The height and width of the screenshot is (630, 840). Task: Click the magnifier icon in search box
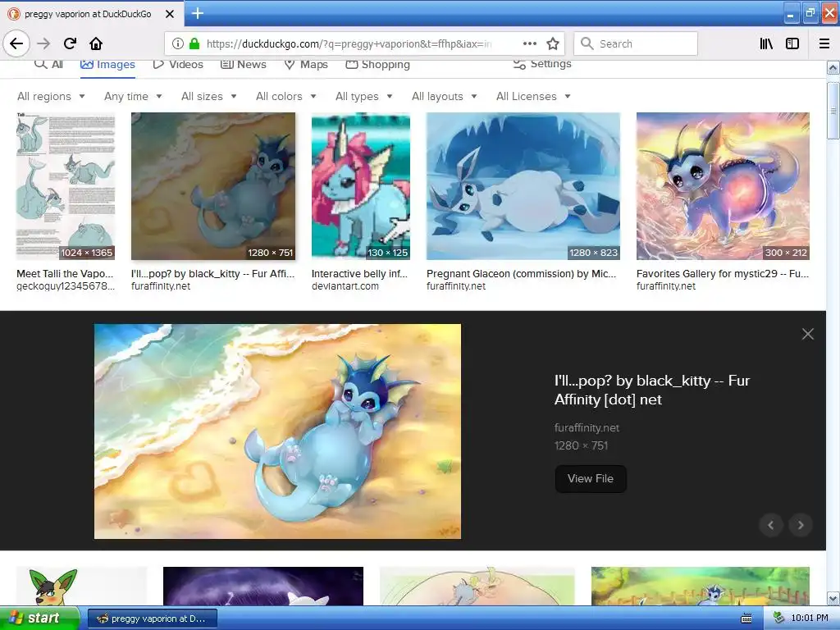(x=587, y=43)
